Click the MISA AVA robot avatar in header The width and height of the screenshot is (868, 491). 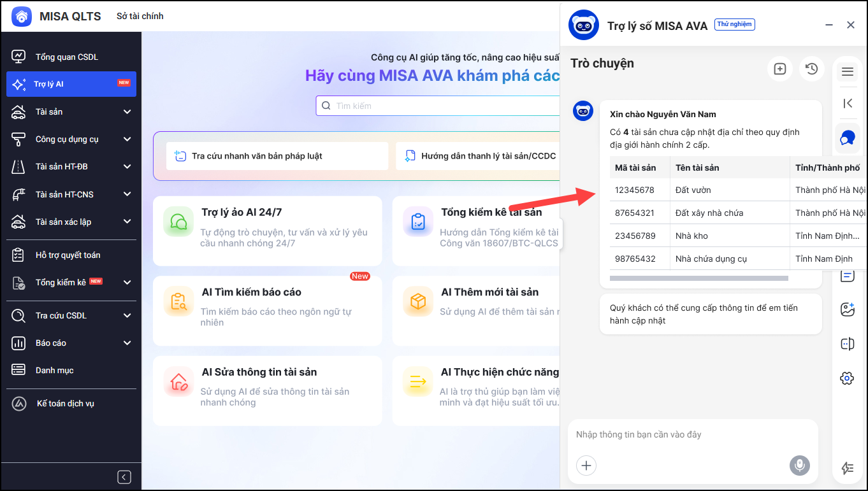[x=583, y=25]
